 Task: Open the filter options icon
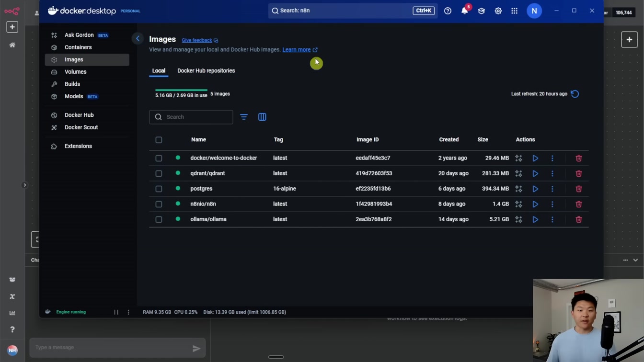click(244, 117)
